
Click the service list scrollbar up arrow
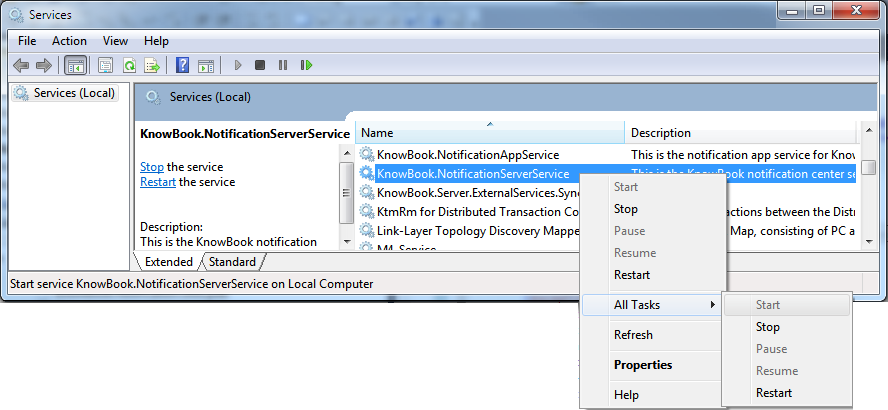pos(868,130)
